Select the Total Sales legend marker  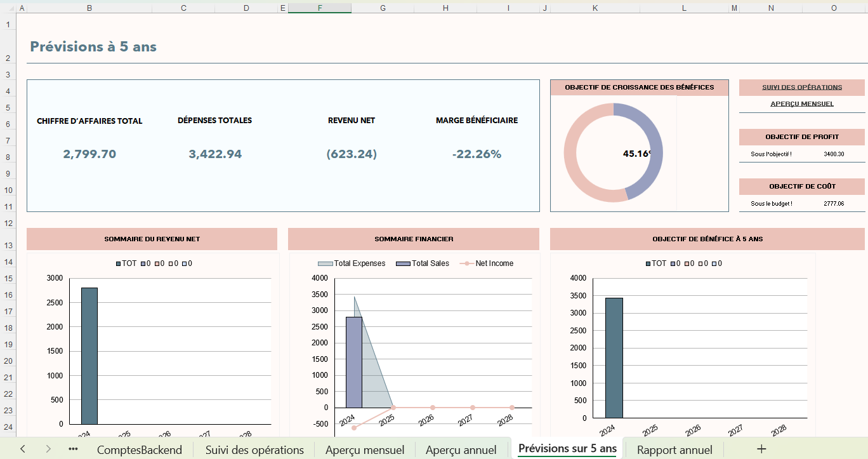[403, 263]
